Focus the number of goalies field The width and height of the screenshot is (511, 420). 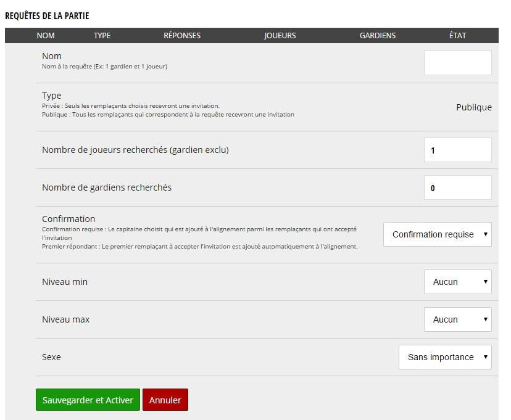click(x=457, y=187)
